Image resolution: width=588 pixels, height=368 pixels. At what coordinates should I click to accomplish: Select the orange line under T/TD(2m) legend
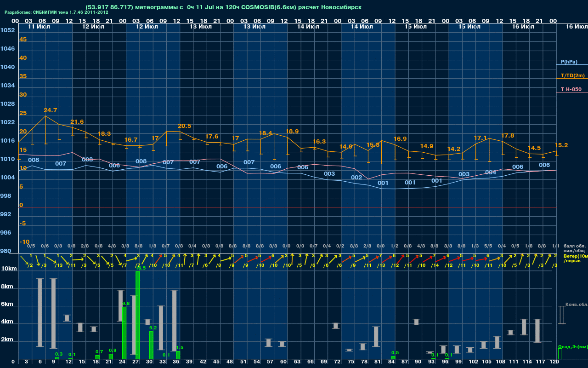572,79
